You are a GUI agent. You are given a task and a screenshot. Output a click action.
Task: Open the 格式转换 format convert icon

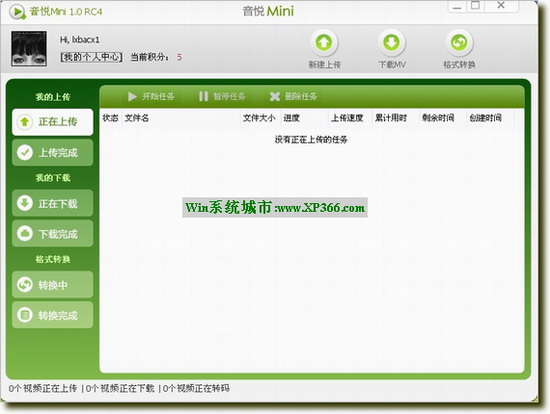coord(459,42)
